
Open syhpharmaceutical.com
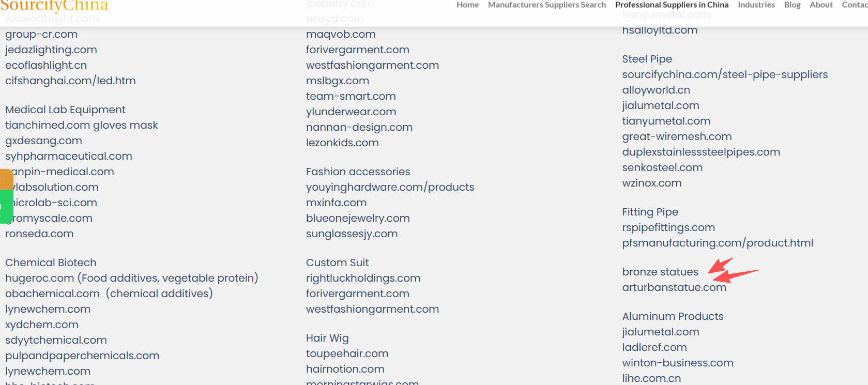[x=69, y=157]
